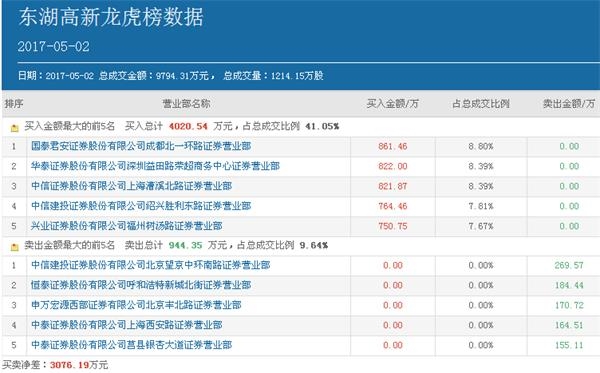Open 中泰证券莒县银杏大道证券营业部 link
Viewport: 600px width, 373px height.
[132, 345]
